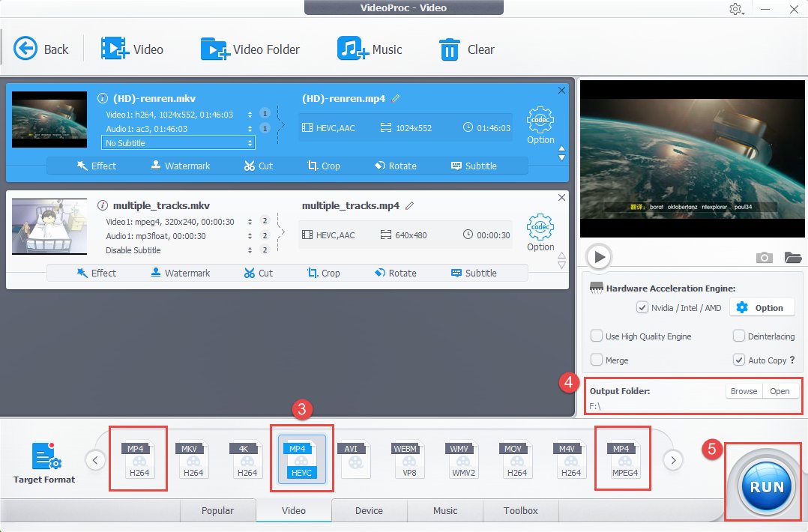This screenshot has width=808, height=532.
Task: Enable Use High Quality Engine
Action: pos(596,336)
